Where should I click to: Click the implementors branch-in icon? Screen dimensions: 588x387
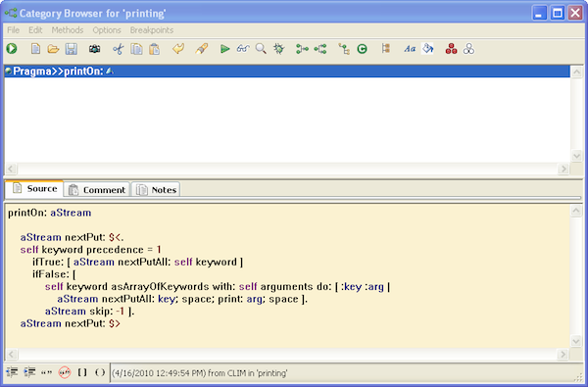click(x=320, y=49)
